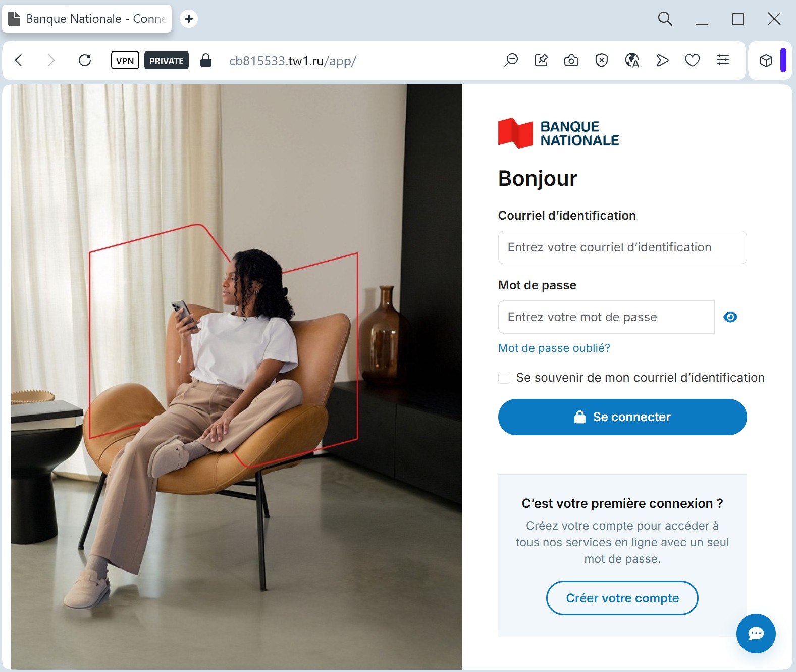Open the extensions cube icon
The image size is (796, 672).
(x=766, y=61)
